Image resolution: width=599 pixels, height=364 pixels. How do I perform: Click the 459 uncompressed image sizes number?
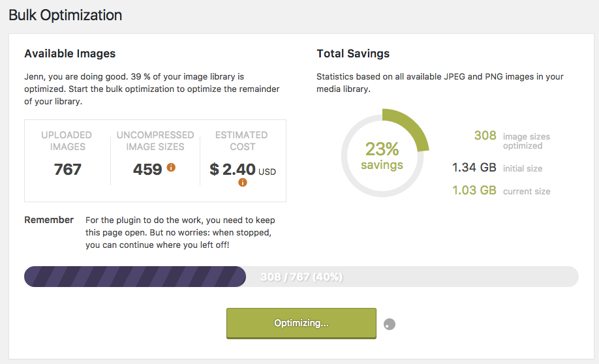147,169
